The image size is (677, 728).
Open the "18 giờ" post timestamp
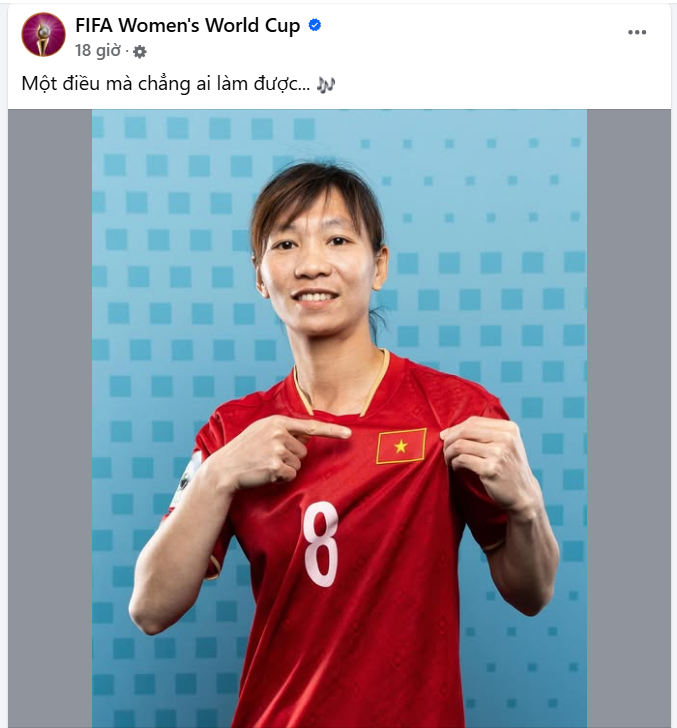(x=98, y=51)
